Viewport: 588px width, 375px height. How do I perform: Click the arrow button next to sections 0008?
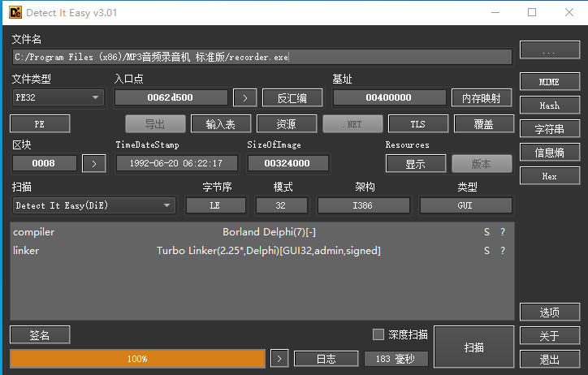coord(93,164)
